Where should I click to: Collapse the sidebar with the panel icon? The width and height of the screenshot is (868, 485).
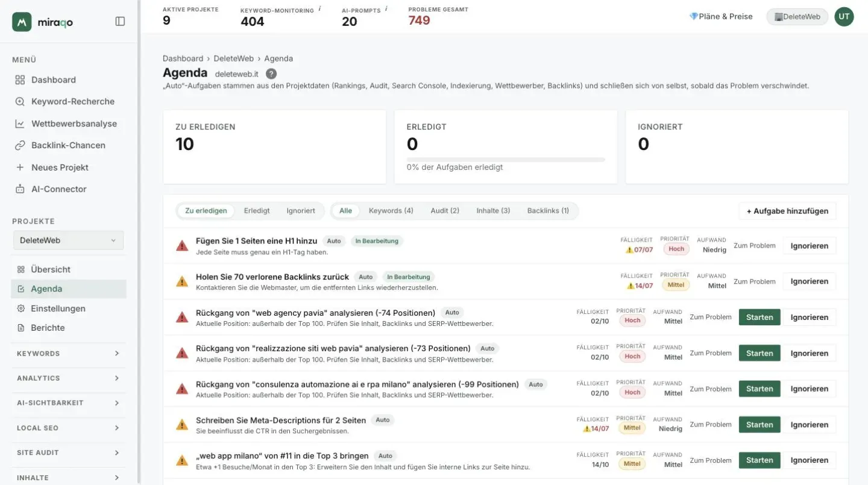(x=120, y=22)
